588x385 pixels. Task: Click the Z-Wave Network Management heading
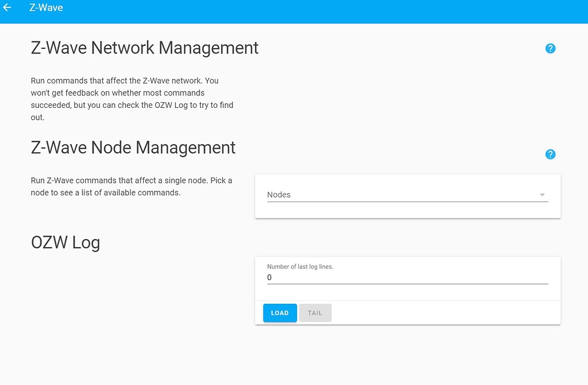click(144, 48)
